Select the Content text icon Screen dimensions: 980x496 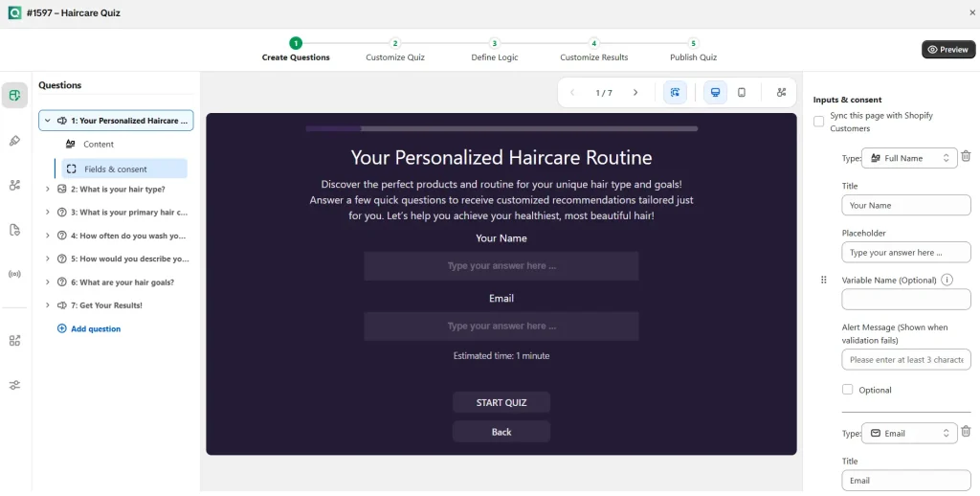pyautogui.click(x=71, y=144)
